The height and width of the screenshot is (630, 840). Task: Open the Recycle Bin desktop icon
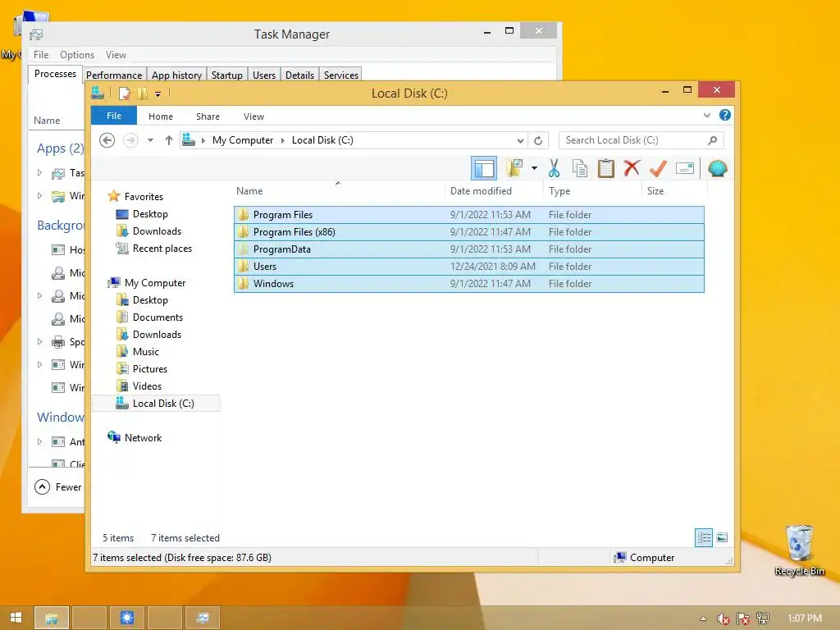point(799,550)
